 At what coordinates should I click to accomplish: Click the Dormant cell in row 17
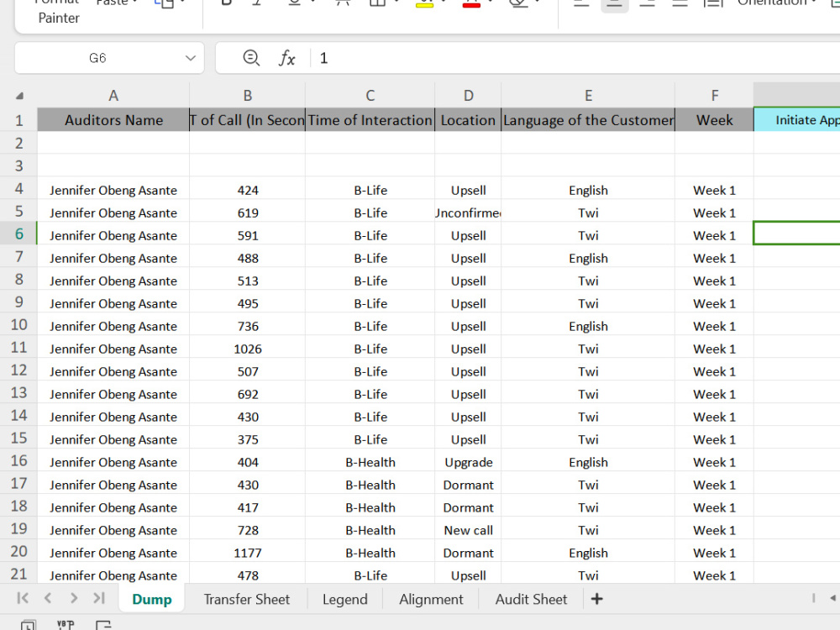pyautogui.click(x=468, y=485)
